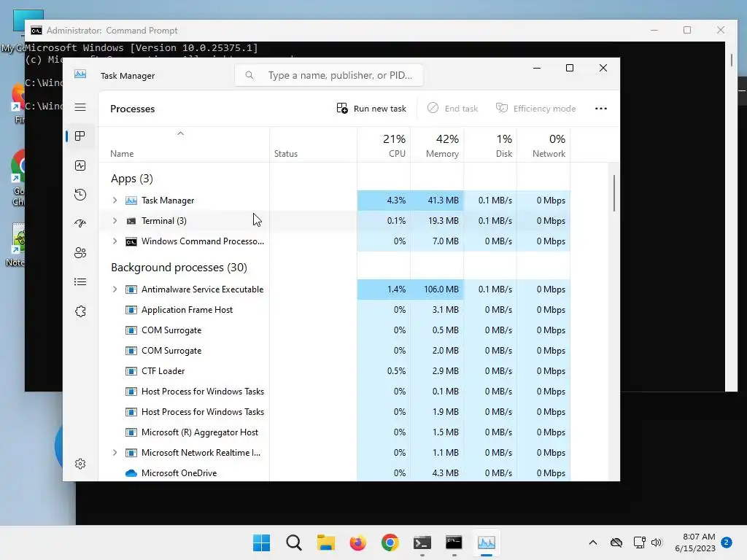Open the three-dot more options menu

coord(601,109)
